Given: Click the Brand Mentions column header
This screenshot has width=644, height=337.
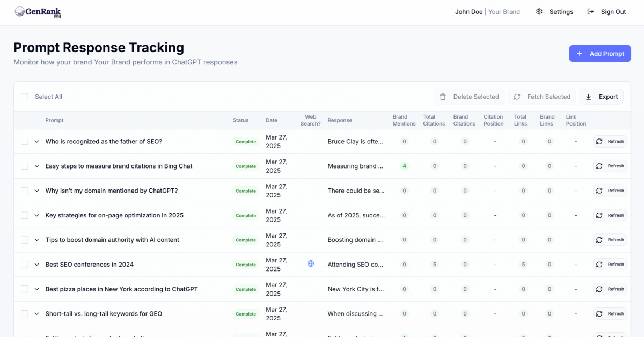Looking at the screenshot, I should coord(404,120).
